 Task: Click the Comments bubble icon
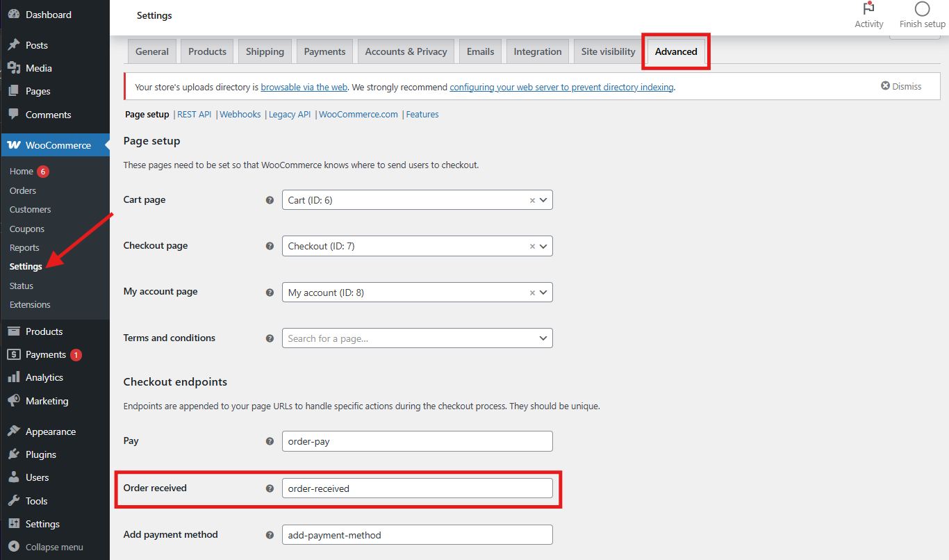pos(13,115)
